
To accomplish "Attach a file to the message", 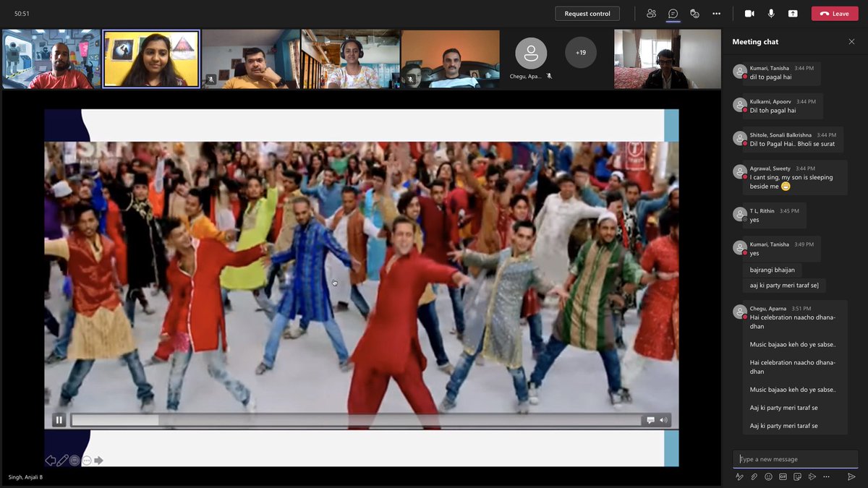I will 754,476.
